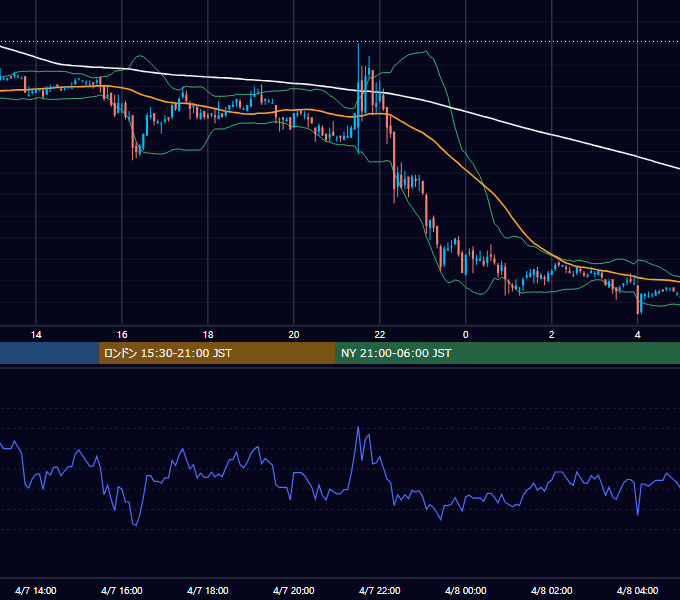
Task: Click the 4/7 18:00 date label
Action: pyautogui.click(x=207, y=590)
